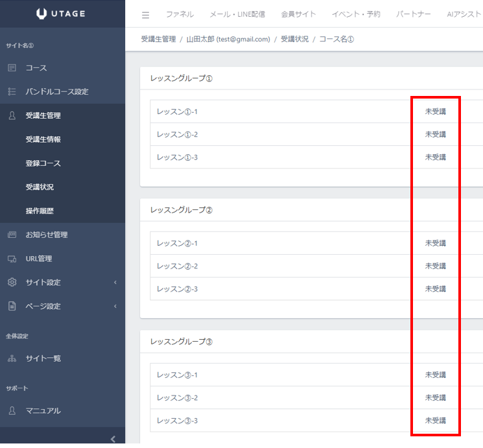
Task: Click 山田太郎 breadcrumb link
Action: tap(228, 40)
